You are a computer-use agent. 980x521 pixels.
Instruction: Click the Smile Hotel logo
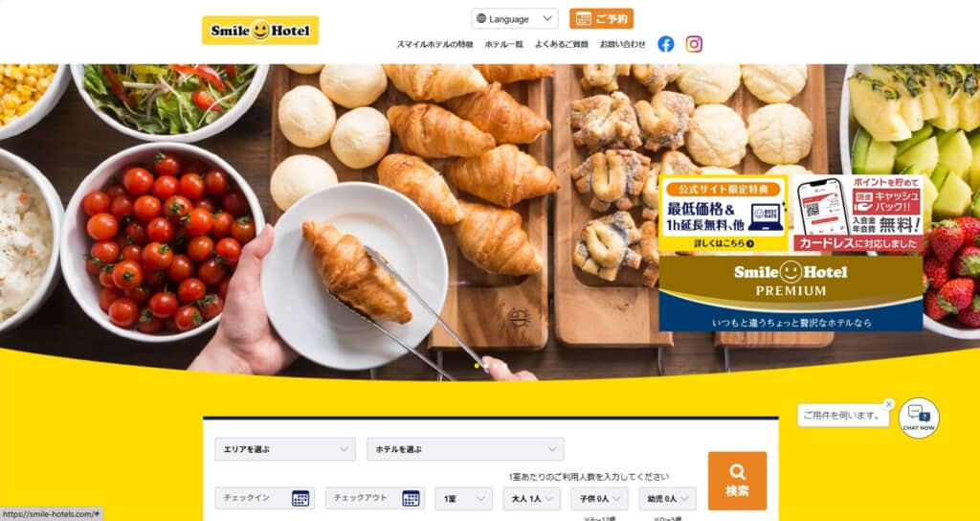pyautogui.click(x=260, y=30)
